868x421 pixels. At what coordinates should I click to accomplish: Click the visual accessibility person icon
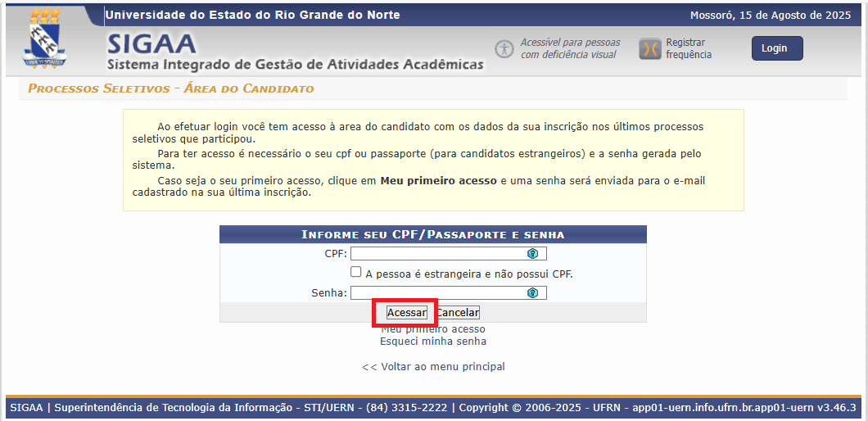coord(504,49)
